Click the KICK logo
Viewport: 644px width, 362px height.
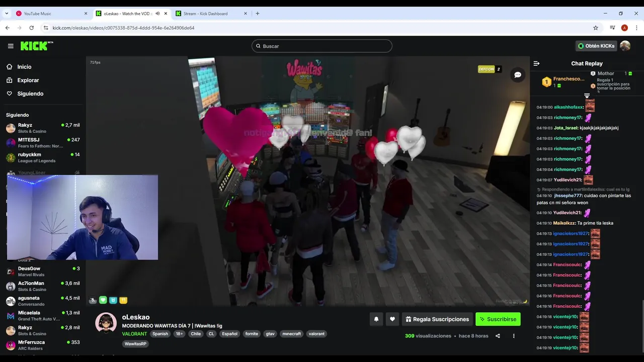point(37,46)
